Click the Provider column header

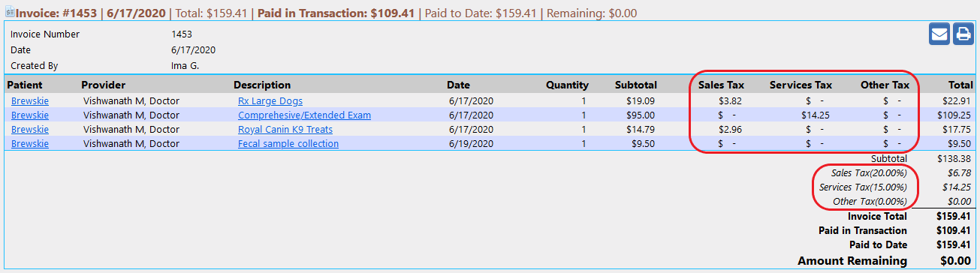coord(103,85)
